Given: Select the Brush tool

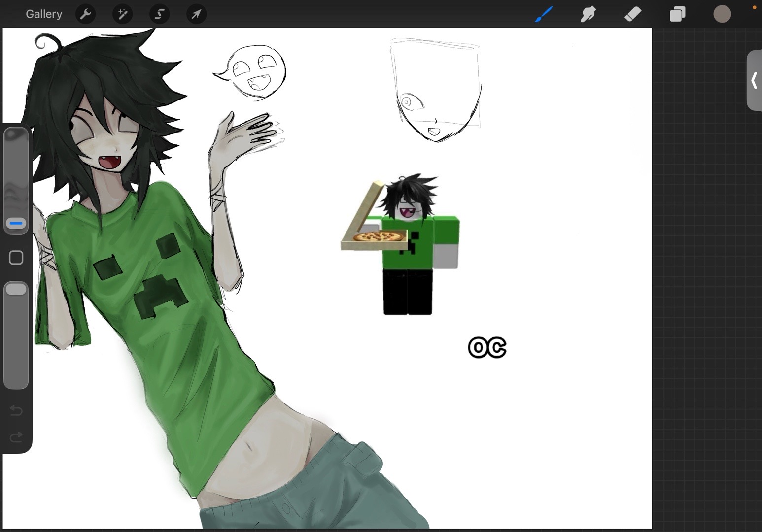Looking at the screenshot, I should [544, 14].
